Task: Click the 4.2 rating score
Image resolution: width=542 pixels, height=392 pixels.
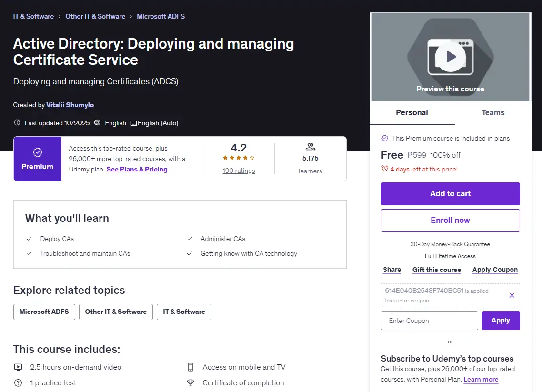Action: click(x=239, y=148)
